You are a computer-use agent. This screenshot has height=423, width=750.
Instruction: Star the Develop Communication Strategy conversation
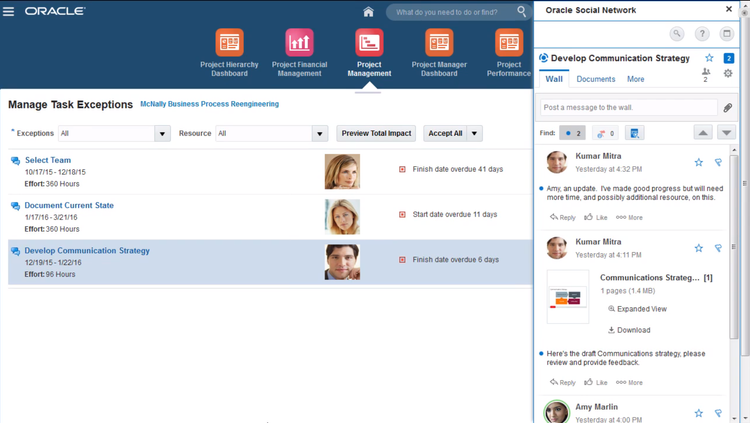coord(709,58)
